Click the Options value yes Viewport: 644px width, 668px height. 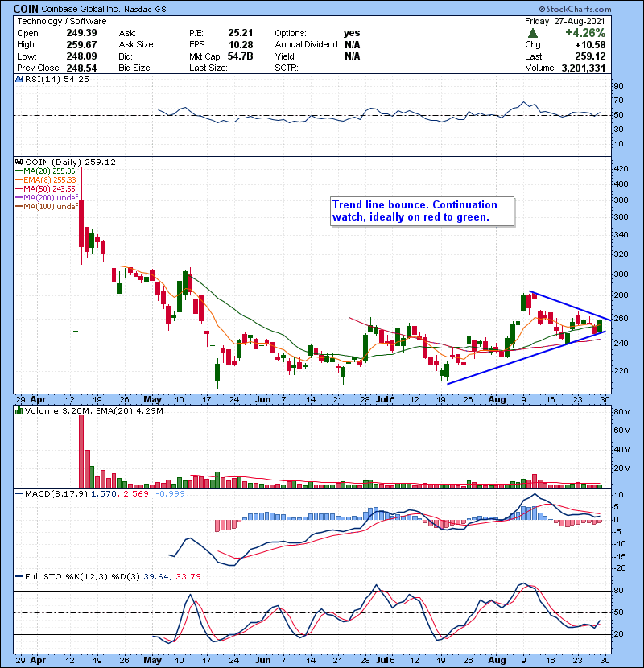click(x=352, y=33)
